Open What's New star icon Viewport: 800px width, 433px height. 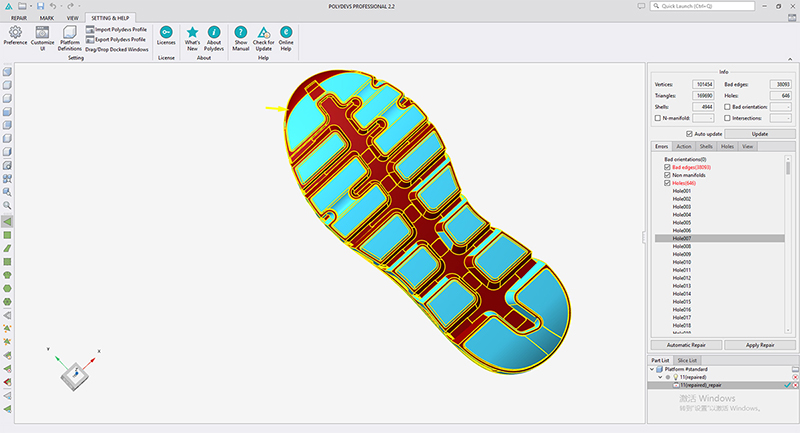click(192, 32)
